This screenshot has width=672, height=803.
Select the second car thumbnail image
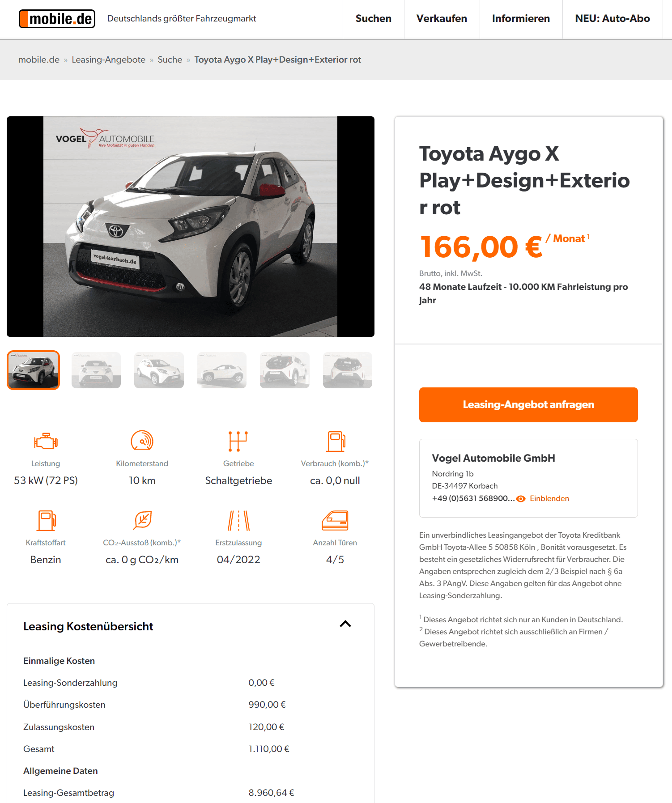click(x=96, y=370)
